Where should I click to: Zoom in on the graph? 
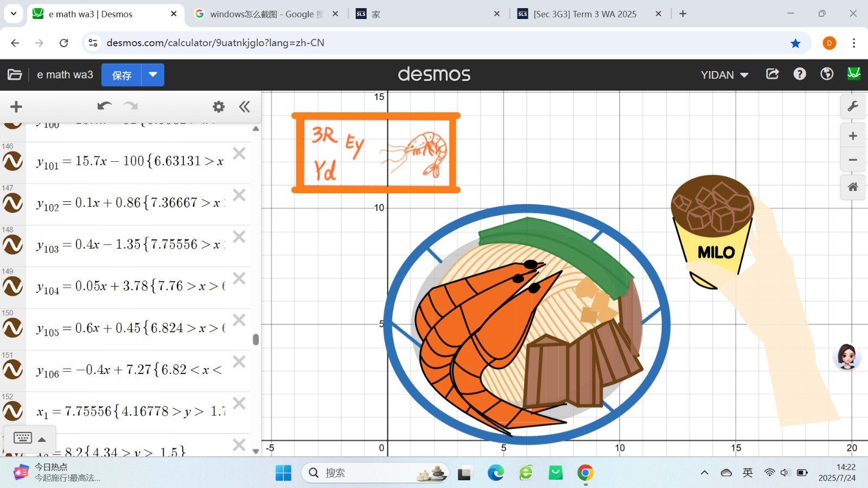(x=853, y=136)
